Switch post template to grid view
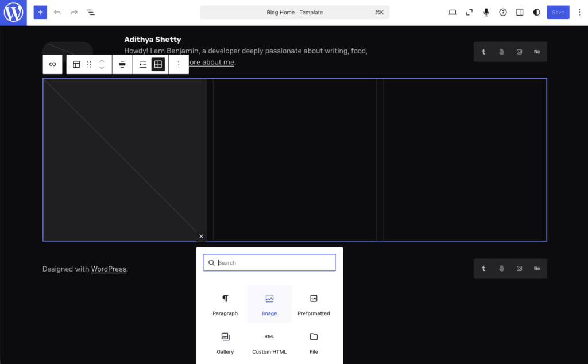 click(x=158, y=64)
